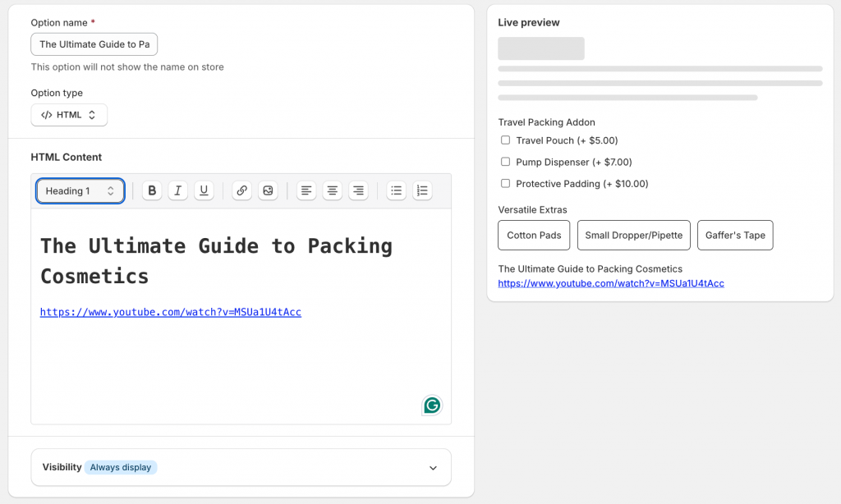Apply underline formatting
The image size is (841, 504).
tap(203, 190)
